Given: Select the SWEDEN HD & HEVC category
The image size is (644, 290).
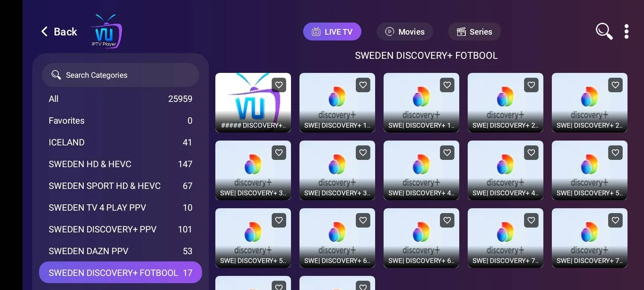Looking at the screenshot, I should pyautogui.click(x=120, y=164).
